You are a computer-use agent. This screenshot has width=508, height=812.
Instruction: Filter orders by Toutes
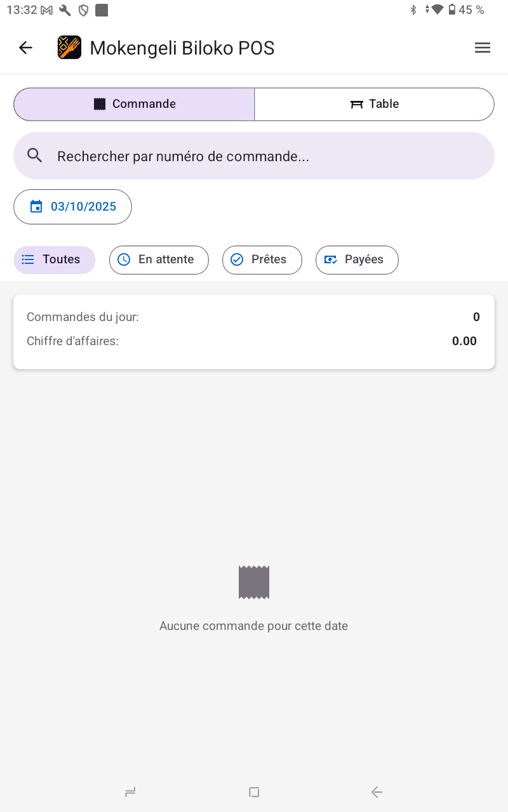(x=55, y=259)
